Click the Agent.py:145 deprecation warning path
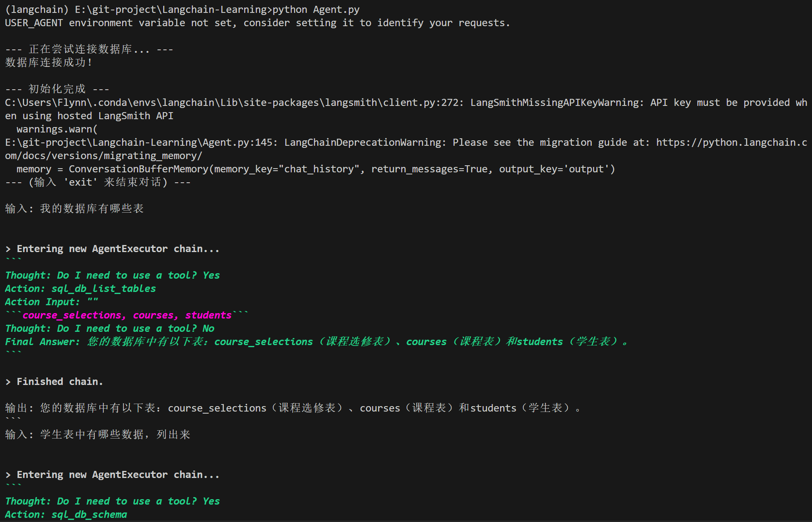Screen dimensions: 812x522 tap(139, 142)
